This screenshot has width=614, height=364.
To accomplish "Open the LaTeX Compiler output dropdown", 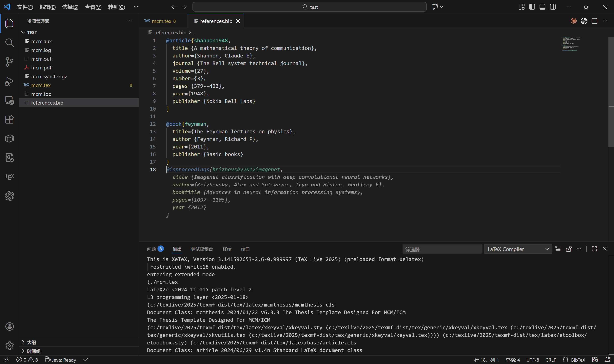I will pyautogui.click(x=518, y=249).
